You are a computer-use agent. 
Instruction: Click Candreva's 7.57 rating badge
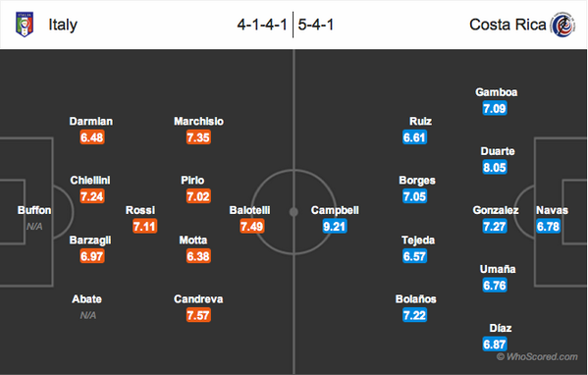198,315
